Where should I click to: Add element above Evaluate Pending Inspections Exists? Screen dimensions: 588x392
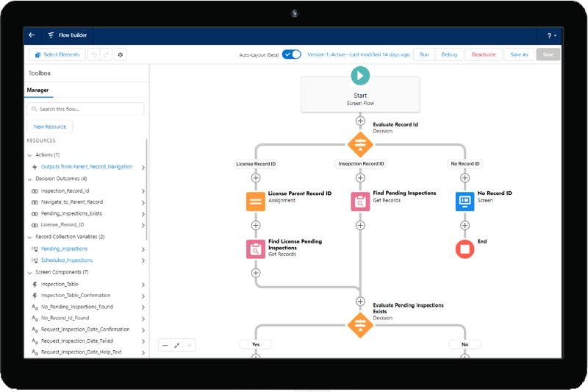[x=360, y=302]
